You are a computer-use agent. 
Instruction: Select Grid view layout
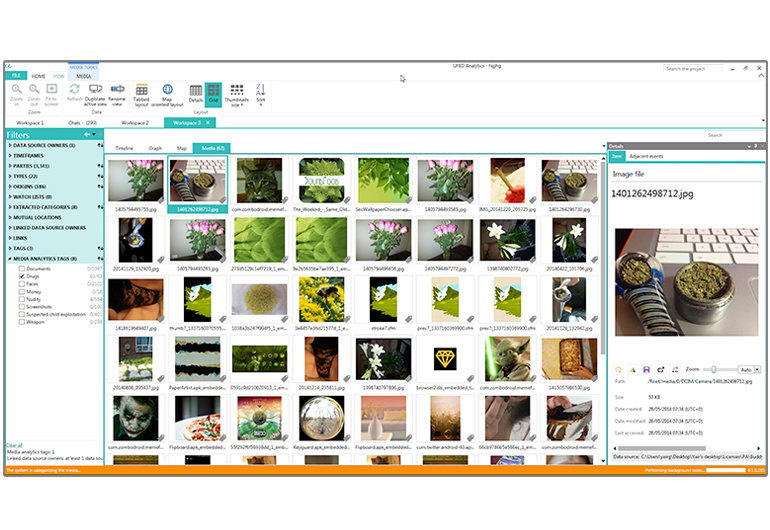pyautogui.click(x=213, y=92)
